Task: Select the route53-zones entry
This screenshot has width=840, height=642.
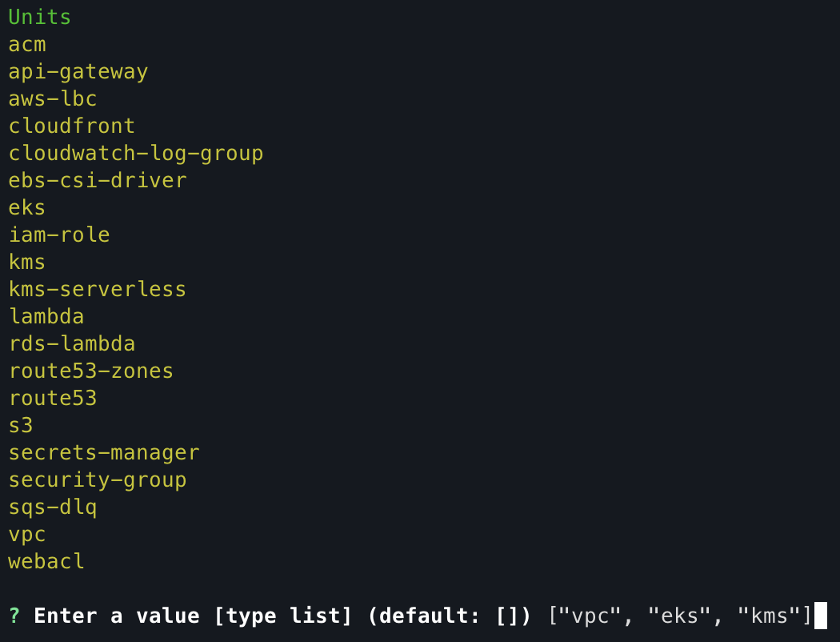Action: click(x=91, y=371)
